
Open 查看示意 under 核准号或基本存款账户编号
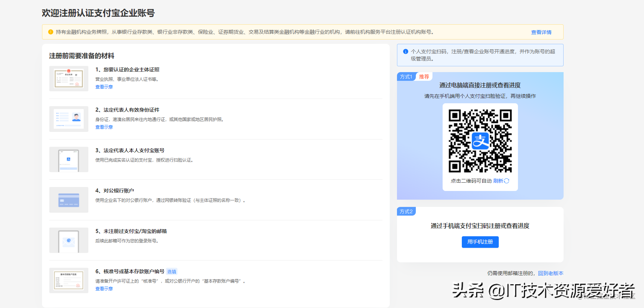pos(104,289)
